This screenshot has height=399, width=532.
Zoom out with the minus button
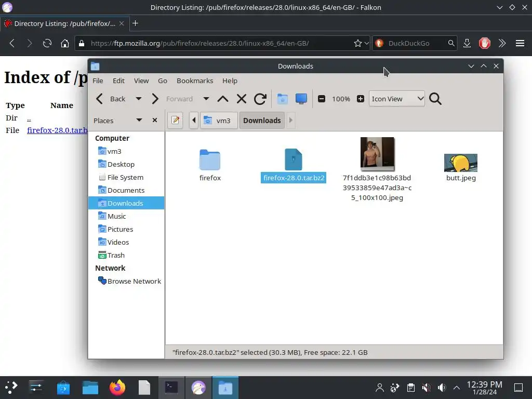(x=321, y=99)
